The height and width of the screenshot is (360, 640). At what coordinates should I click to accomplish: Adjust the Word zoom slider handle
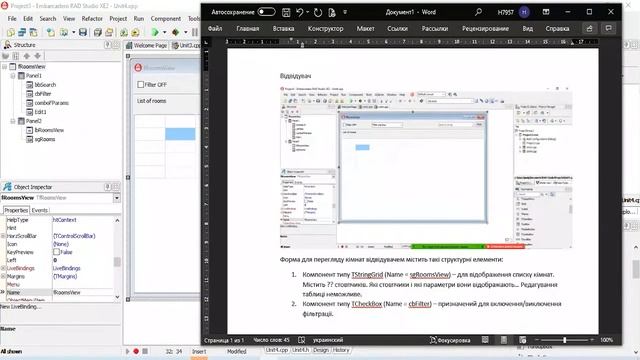point(565,340)
